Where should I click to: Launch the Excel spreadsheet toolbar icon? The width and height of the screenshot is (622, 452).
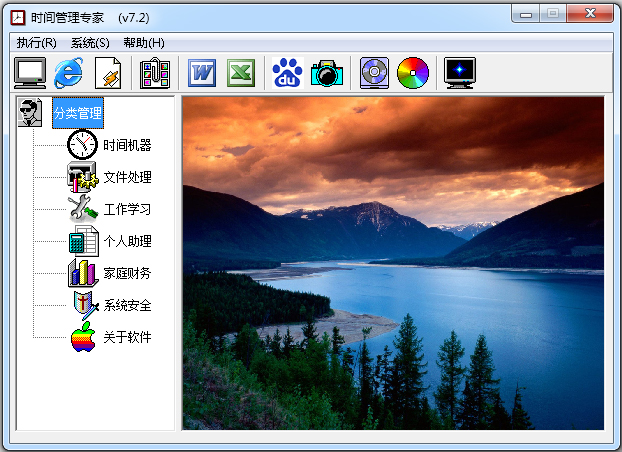point(241,73)
